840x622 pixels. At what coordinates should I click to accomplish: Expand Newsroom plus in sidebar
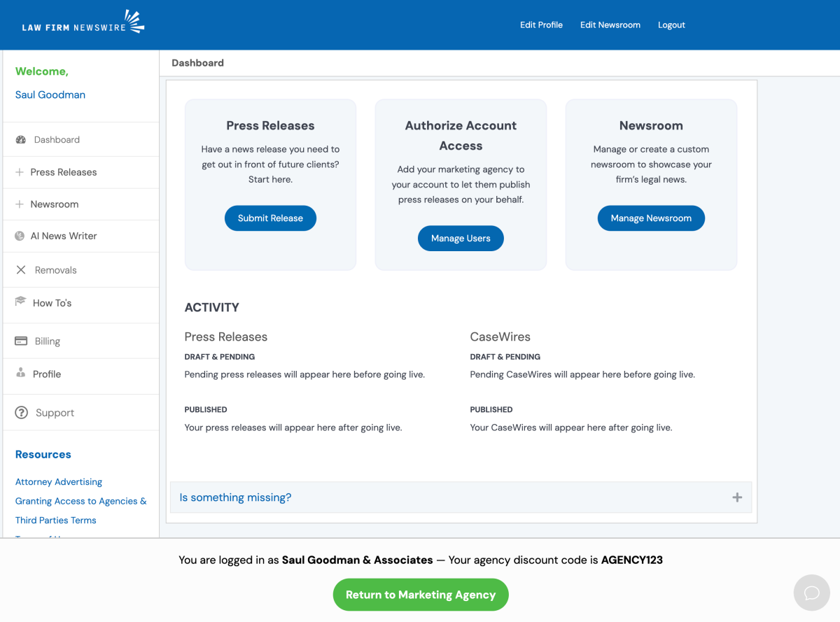click(20, 204)
